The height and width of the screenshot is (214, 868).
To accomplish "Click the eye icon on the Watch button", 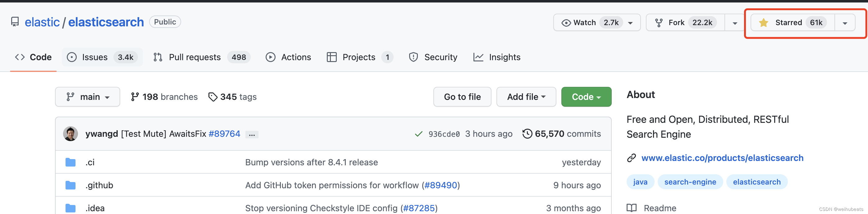I will click(x=566, y=23).
